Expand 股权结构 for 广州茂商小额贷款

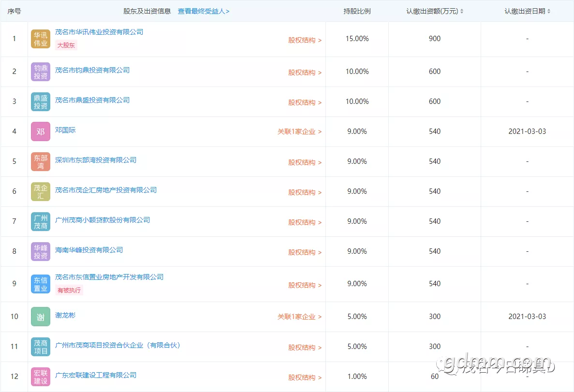coord(305,222)
